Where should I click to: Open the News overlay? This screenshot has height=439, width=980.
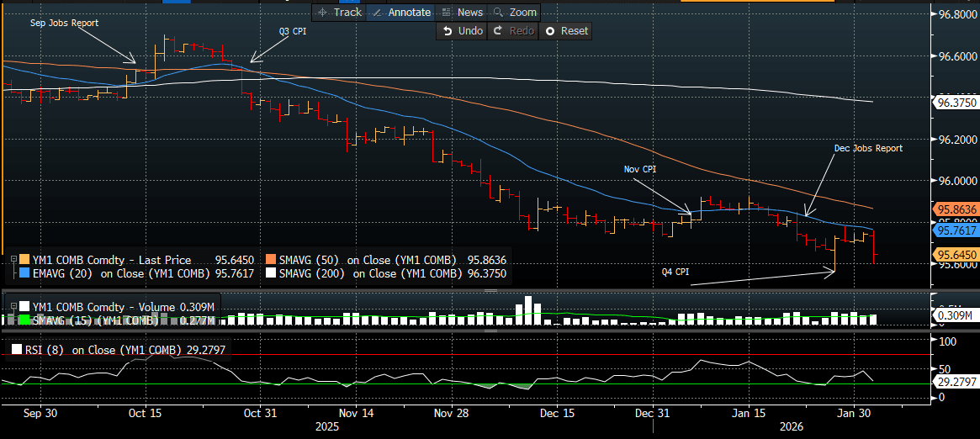click(461, 12)
